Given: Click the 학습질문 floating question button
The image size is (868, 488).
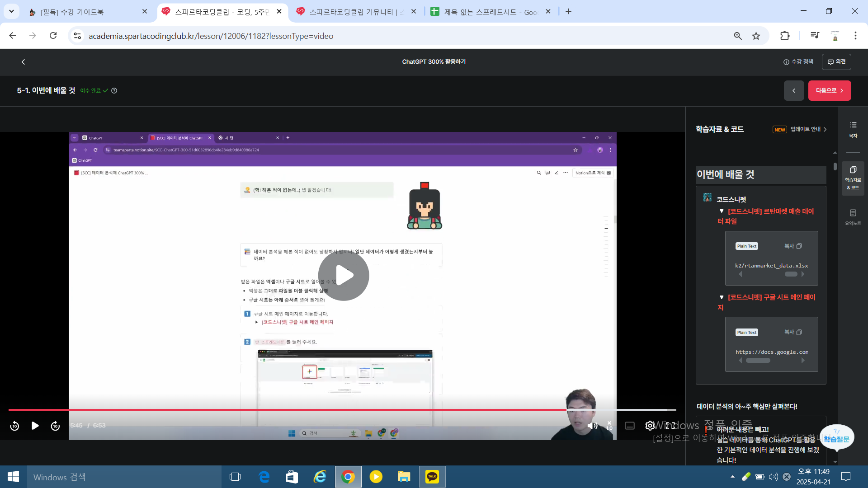Looking at the screenshot, I should coord(836,437).
